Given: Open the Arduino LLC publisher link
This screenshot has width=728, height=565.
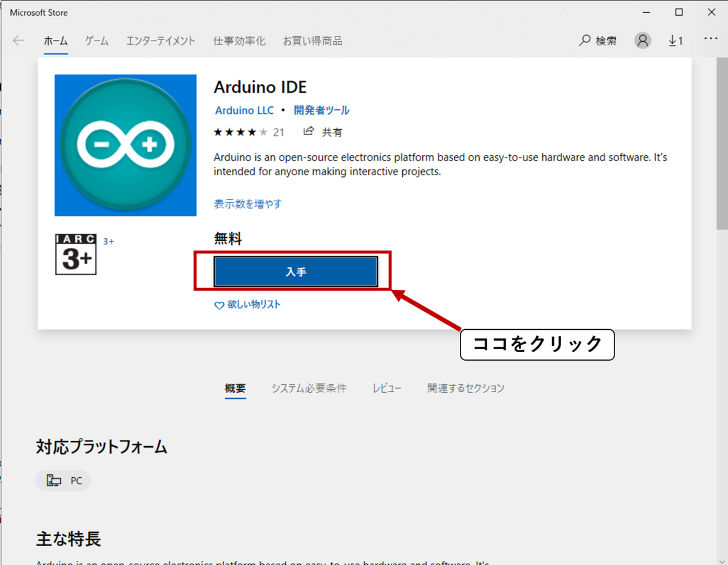Looking at the screenshot, I should point(244,110).
